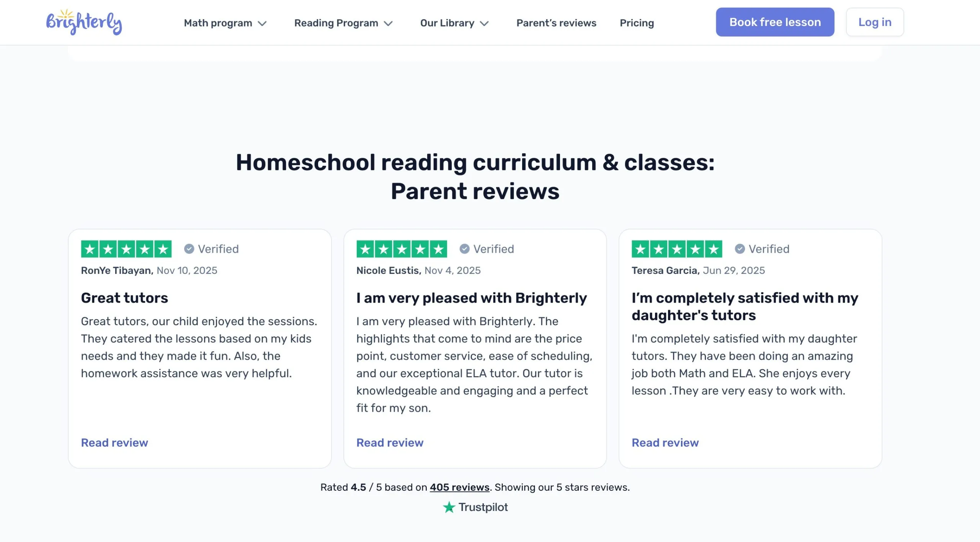This screenshot has height=542, width=980.
Task: Open Read review link for Nicole Eustis
Action: click(x=390, y=442)
